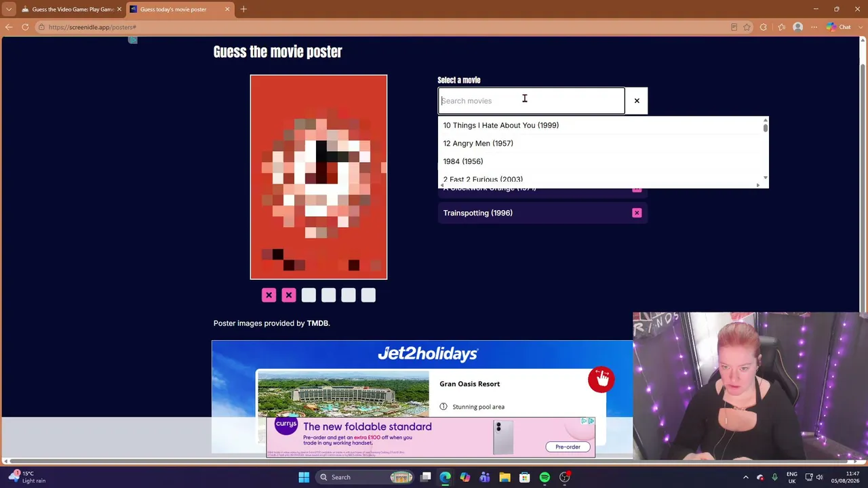868x488 pixels.
Task: Click the taskbar Search box
Action: (365, 477)
